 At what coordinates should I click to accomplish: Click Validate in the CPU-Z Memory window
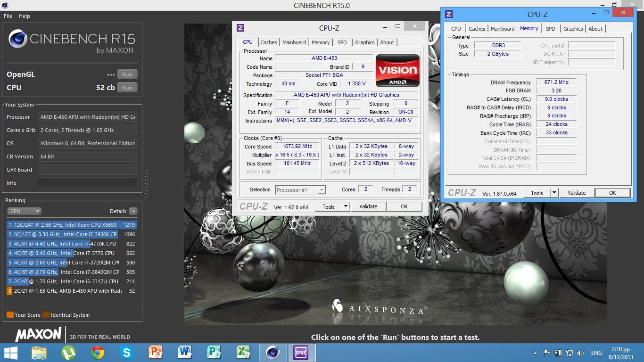tap(577, 193)
